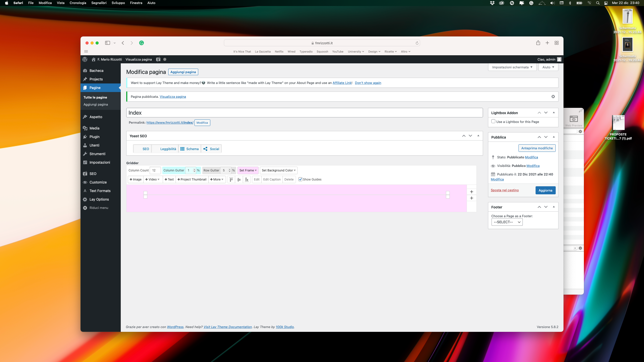
Task: Toggle the Show Guides checkbox
Action: (300, 179)
